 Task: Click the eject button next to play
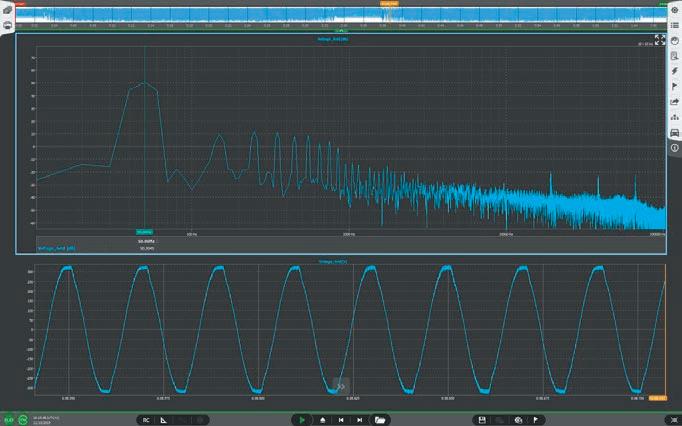323,420
